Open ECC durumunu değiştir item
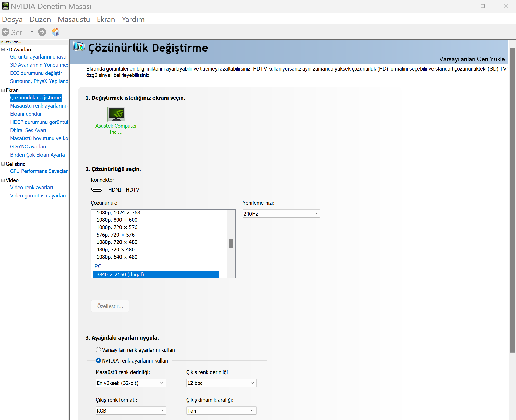Image resolution: width=516 pixels, height=420 pixels. (36, 73)
